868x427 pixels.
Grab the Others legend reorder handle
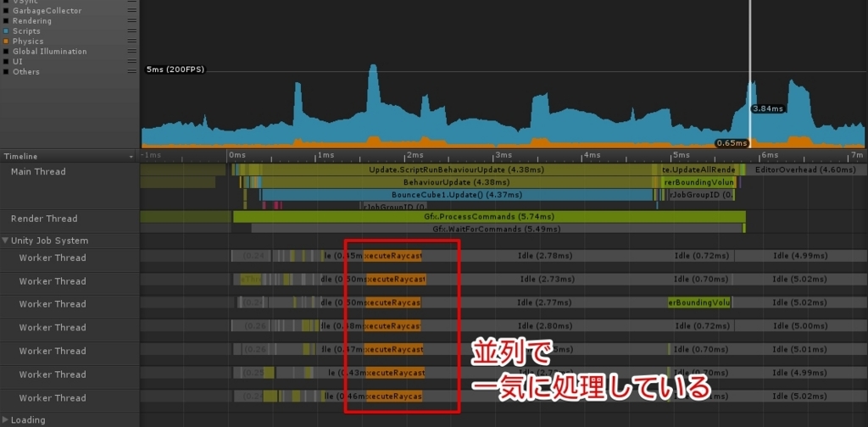[x=131, y=71]
